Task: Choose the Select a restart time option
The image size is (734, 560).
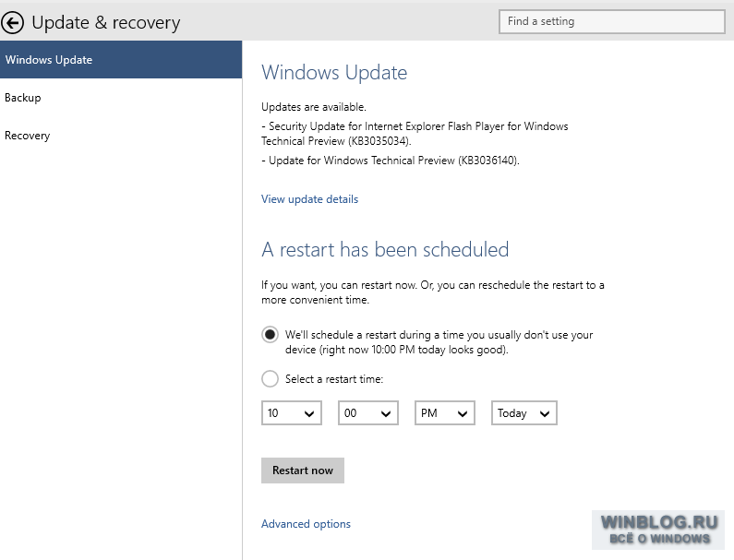Action: pyautogui.click(x=270, y=378)
